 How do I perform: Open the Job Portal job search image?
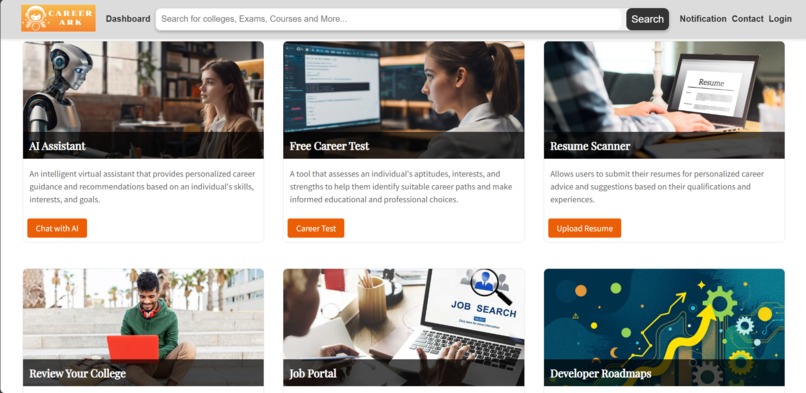pyautogui.click(x=404, y=327)
